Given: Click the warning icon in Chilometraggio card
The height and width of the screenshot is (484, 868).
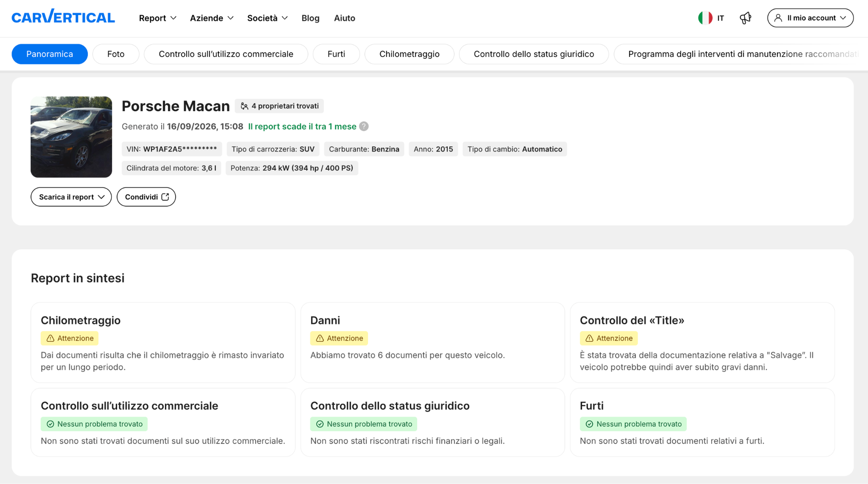Looking at the screenshot, I should [x=50, y=338].
